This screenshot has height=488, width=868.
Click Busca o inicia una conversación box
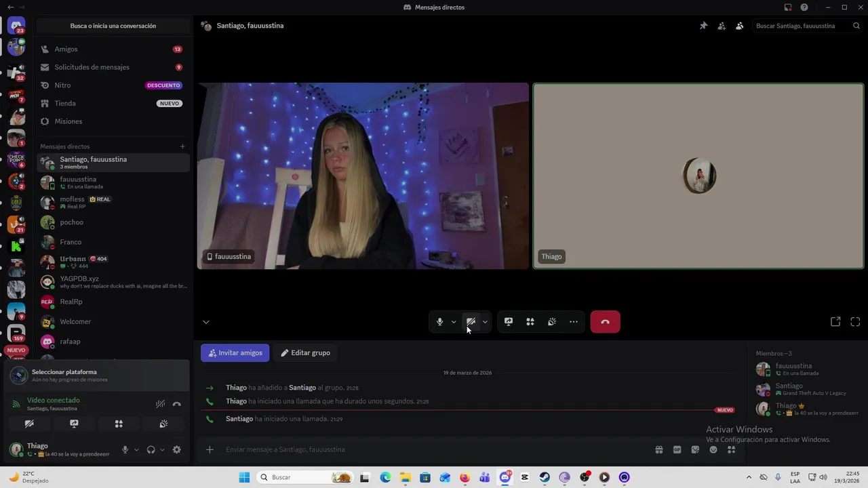coord(113,26)
